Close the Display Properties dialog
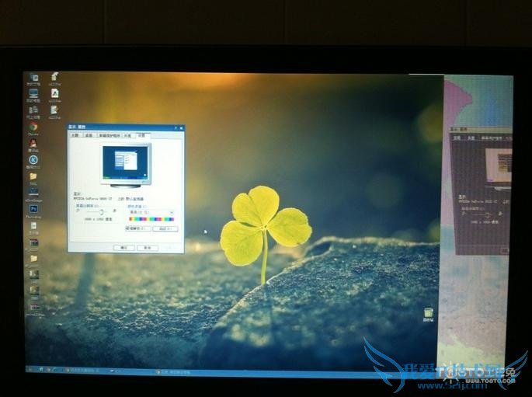The image size is (532, 397). pos(181,128)
